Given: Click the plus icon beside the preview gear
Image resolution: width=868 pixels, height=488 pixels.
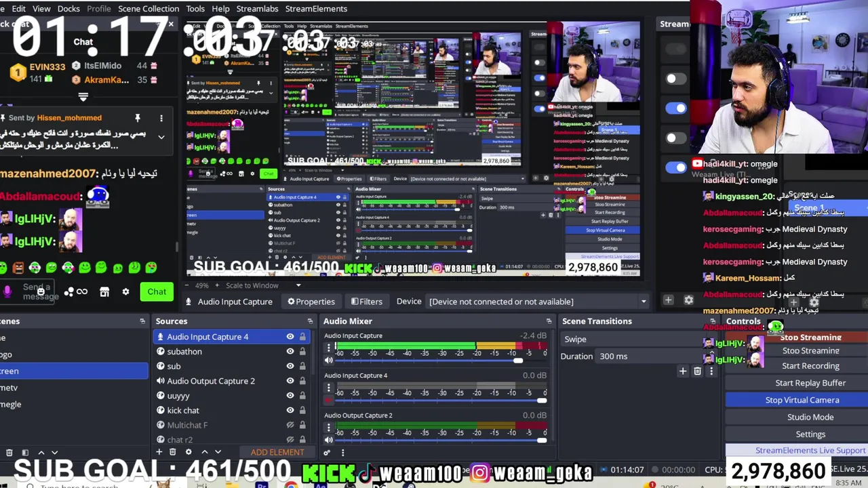Looking at the screenshot, I should [x=668, y=300].
